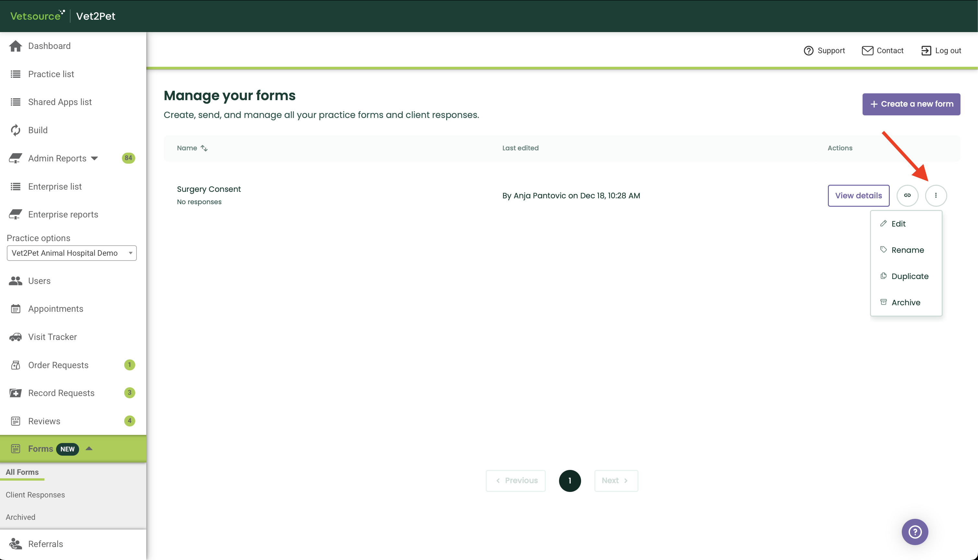Open the Client Responses tab
This screenshot has width=978, height=560.
click(35, 495)
